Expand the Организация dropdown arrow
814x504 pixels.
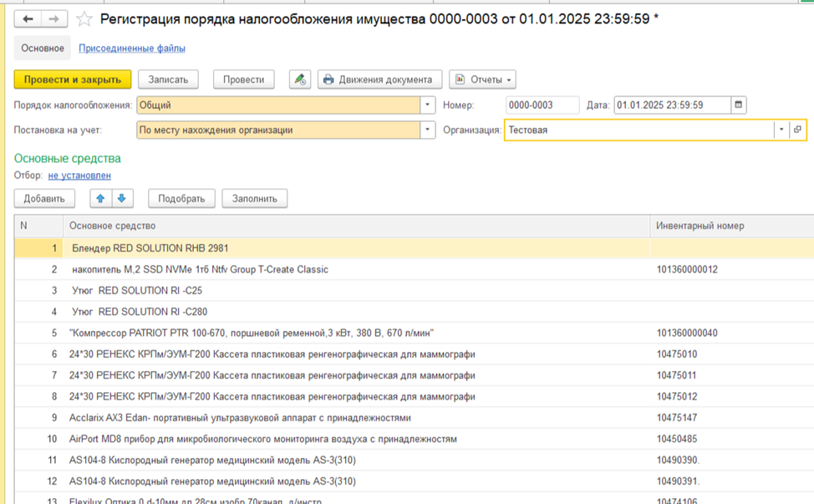[x=781, y=130]
